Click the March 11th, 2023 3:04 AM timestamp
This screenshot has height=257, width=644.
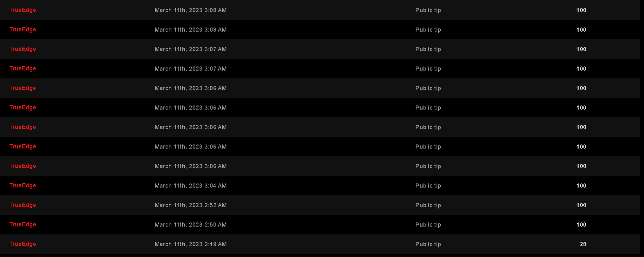pyautogui.click(x=191, y=186)
